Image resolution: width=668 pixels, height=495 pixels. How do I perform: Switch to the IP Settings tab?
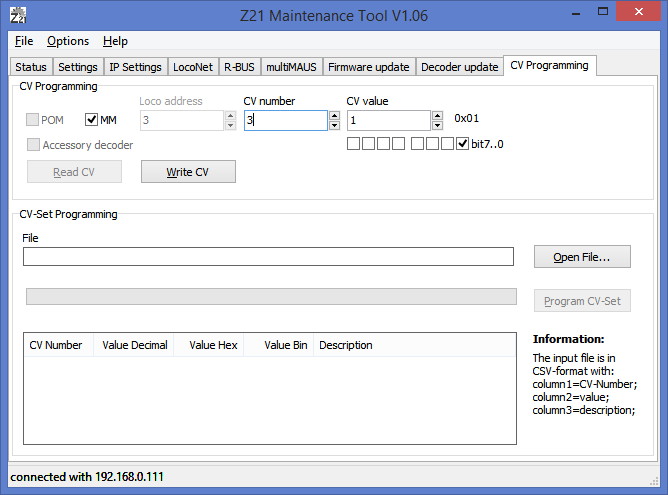135,67
